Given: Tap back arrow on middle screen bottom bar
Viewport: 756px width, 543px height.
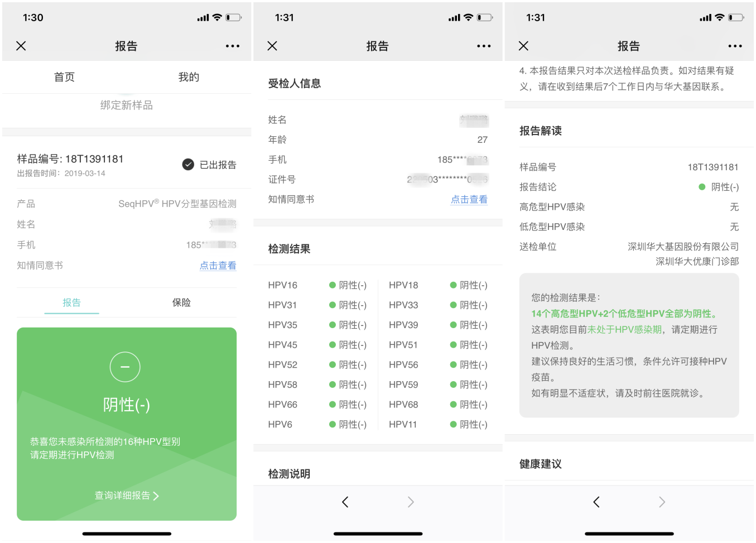Looking at the screenshot, I should tap(345, 502).
